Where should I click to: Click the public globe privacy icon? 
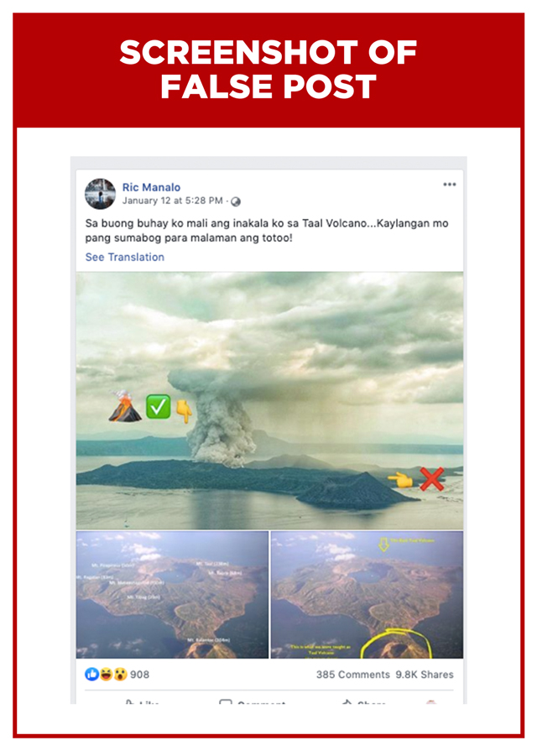(x=236, y=201)
